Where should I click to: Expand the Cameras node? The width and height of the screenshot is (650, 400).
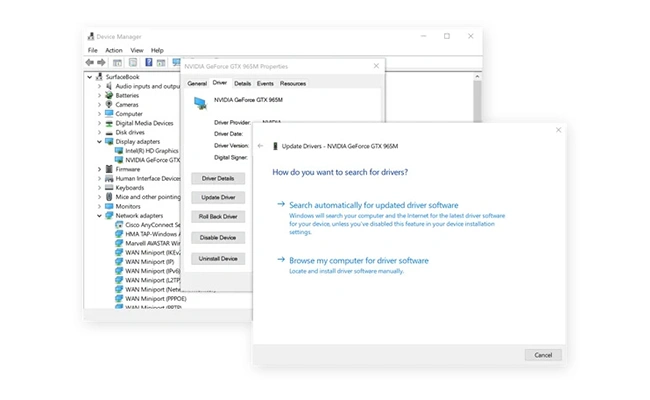point(99,104)
